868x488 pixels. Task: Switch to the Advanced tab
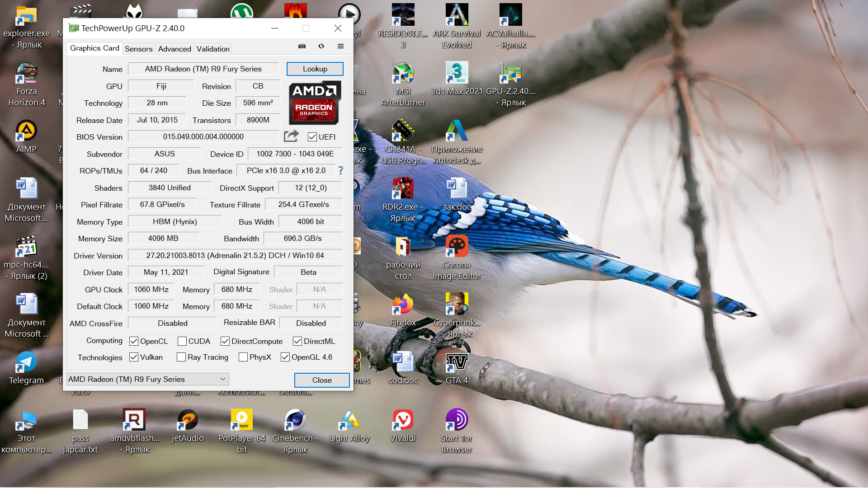click(x=175, y=49)
